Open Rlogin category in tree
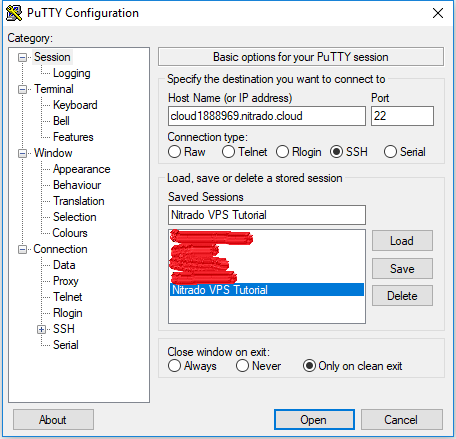 (x=68, y=313)
